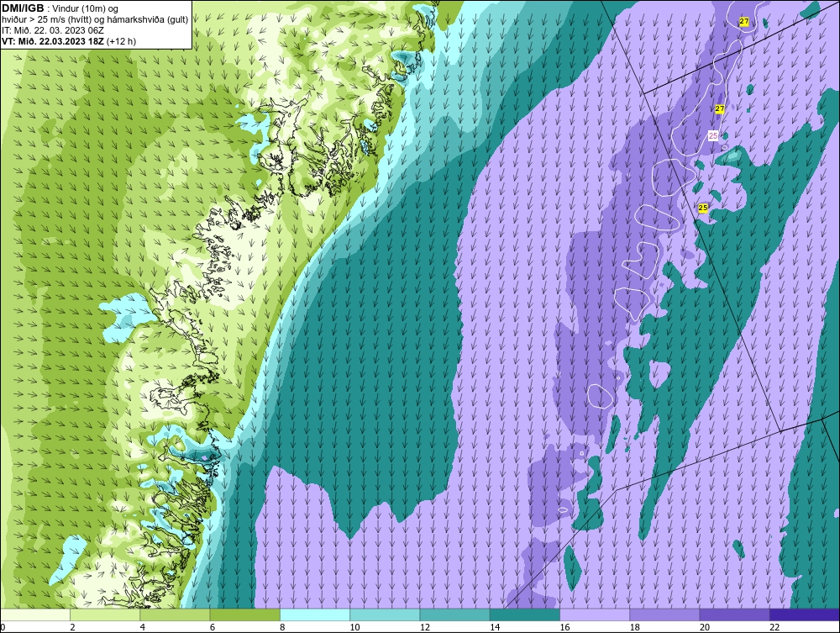Click the legend value '18'

point(634,628)
